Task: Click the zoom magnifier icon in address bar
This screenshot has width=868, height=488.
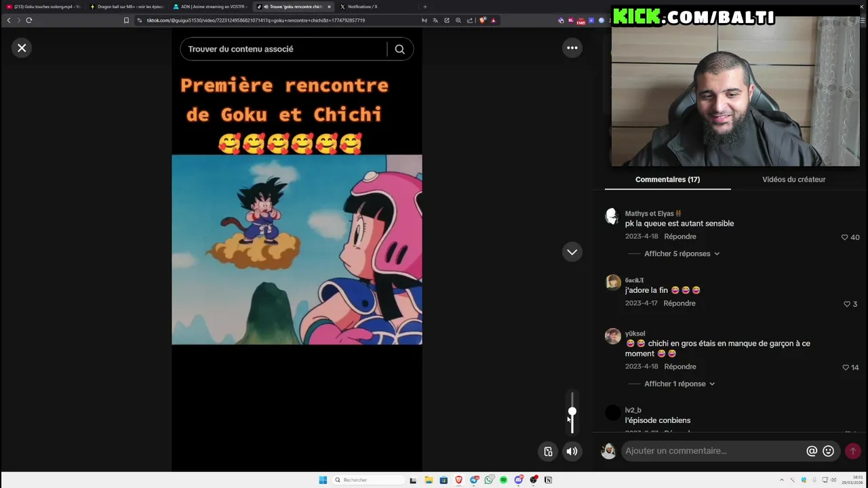Action: (458, 20)
